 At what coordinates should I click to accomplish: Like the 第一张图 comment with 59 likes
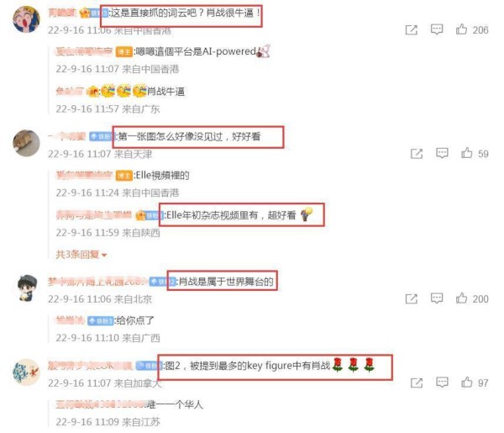point(467,153)
